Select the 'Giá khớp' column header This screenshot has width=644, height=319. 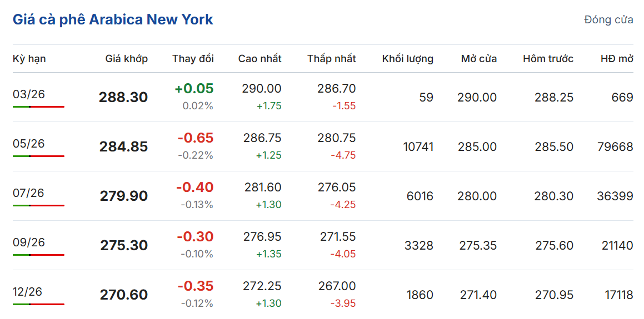[x=127, y=59]
